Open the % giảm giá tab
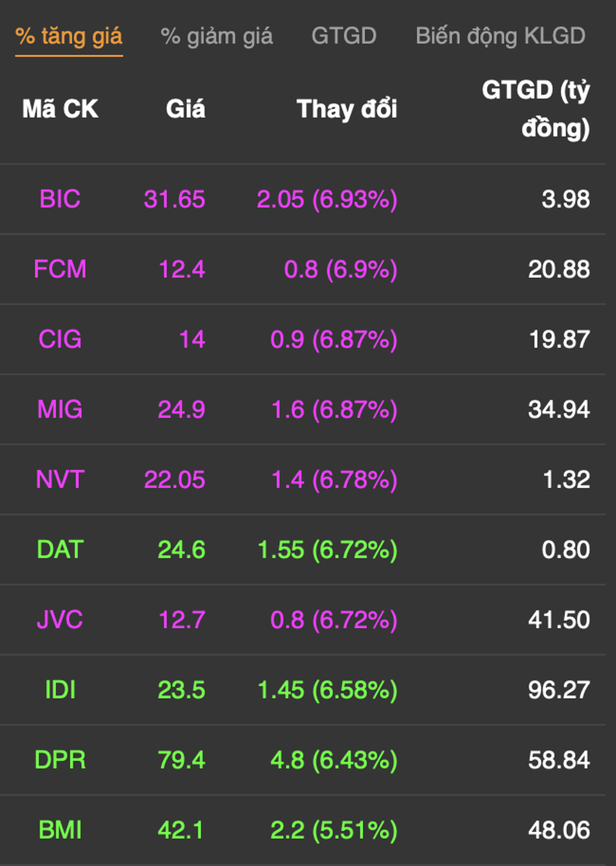Screen dimensions: 616x866 [217, 37]
